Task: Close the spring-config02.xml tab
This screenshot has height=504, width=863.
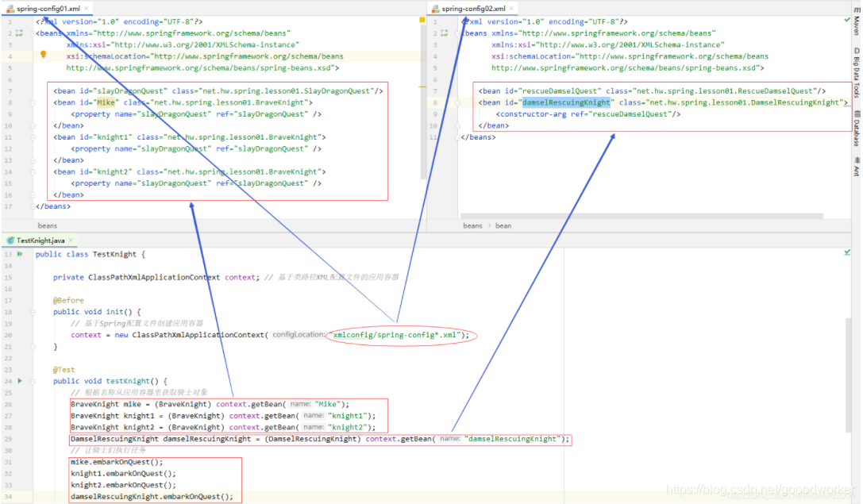Action: point(511,8)
